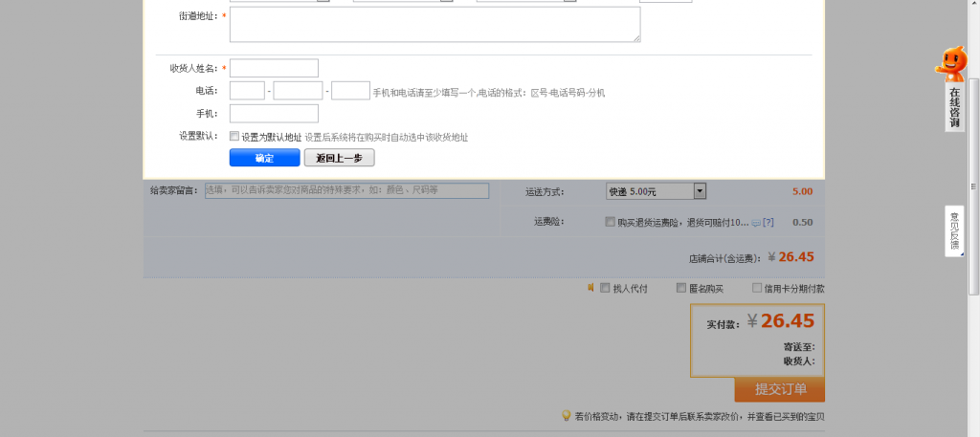Screen dimensions: 980x437
Task: Toggle the 找人代付 checkbox
Action: click(x=604, y=288)
